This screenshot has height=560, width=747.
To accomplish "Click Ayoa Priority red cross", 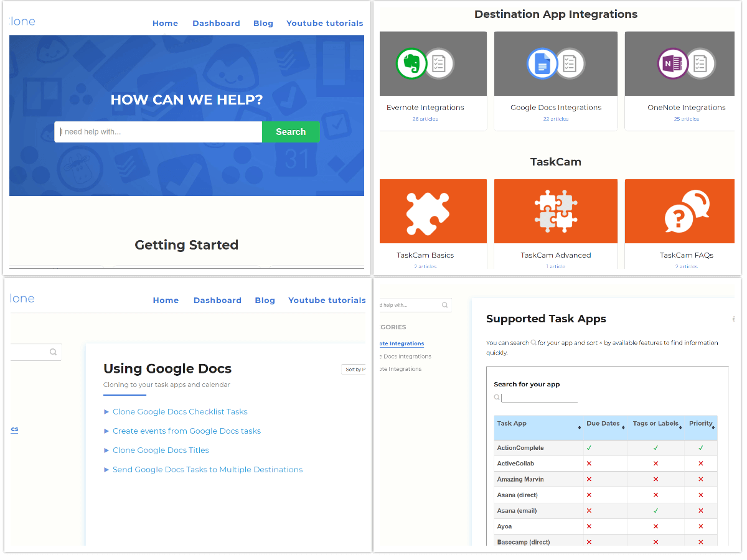I will pos(701,526).
